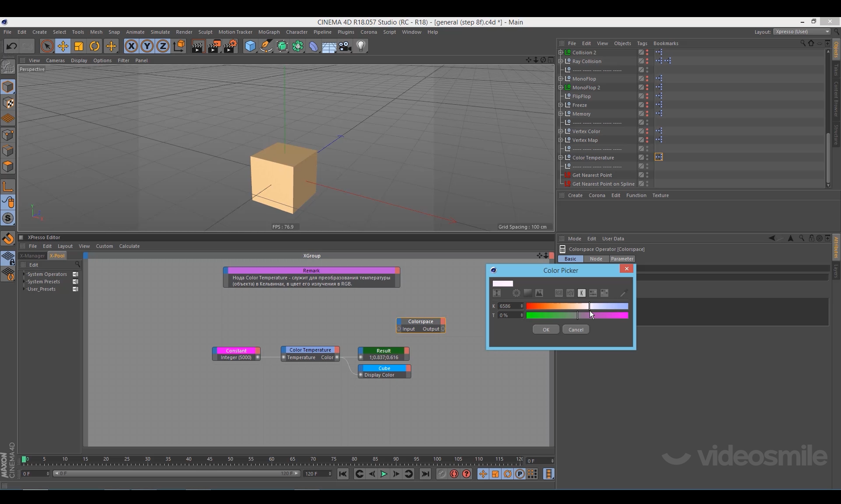Viewport: 841px width, 504px height.
Task: Cancel the Color Picker dialog
Action: 576,330
